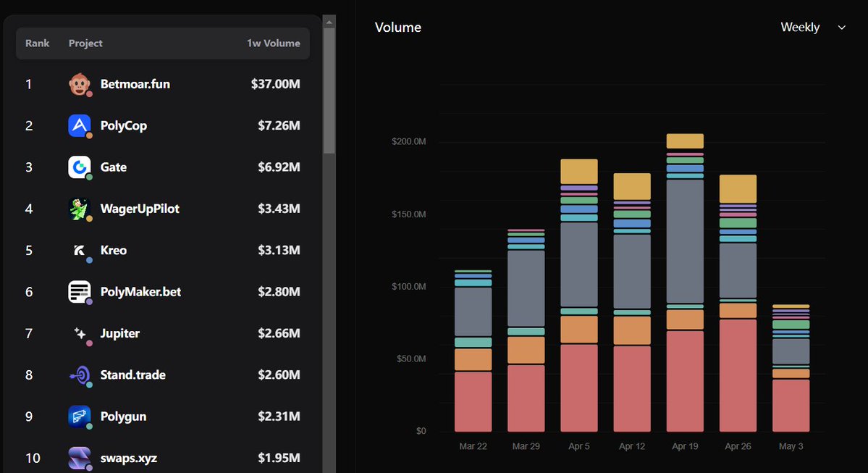Click the $37.00M volume value

pyautogui.click(x=275, y=84)
